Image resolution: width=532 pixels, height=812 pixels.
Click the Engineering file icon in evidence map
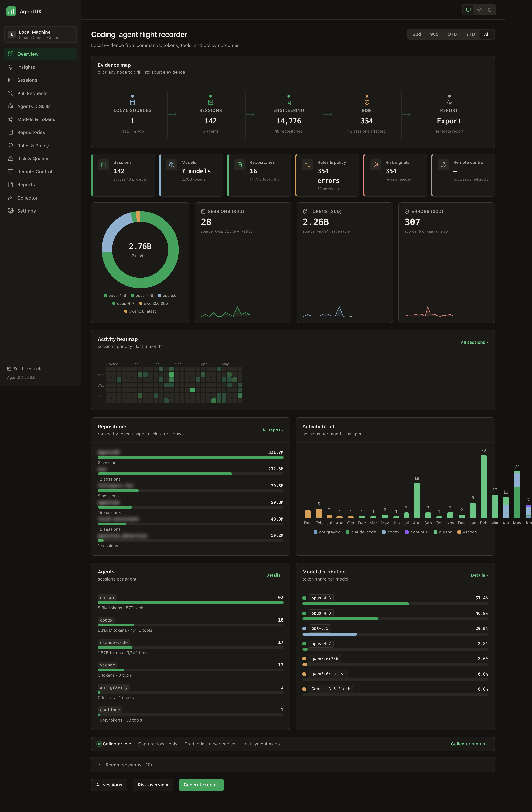289,102
